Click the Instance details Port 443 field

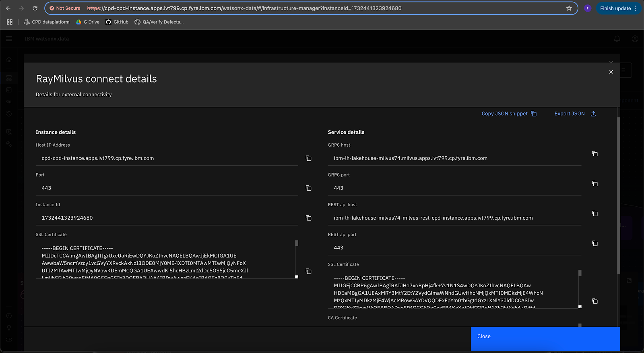pyautogui.click(x=167, y=188)
